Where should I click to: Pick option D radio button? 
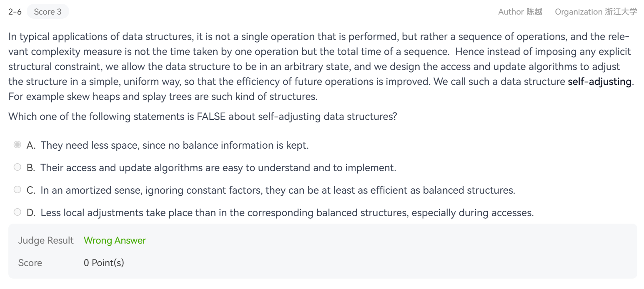(17, 212)
